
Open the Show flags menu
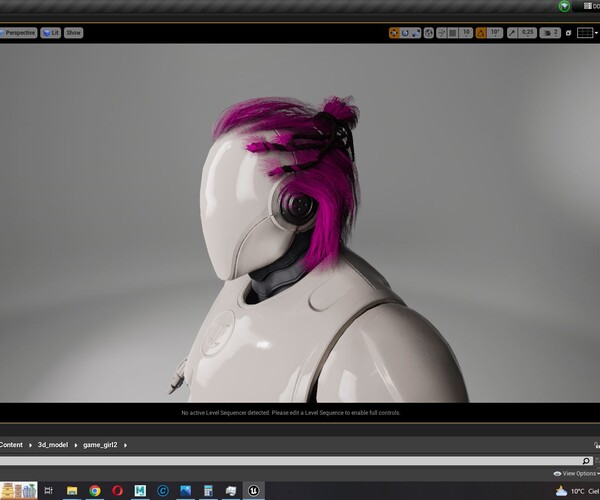coord(73,33)
